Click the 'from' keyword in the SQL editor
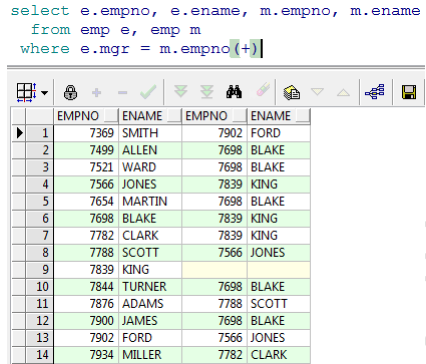 (x=51, y=30)
